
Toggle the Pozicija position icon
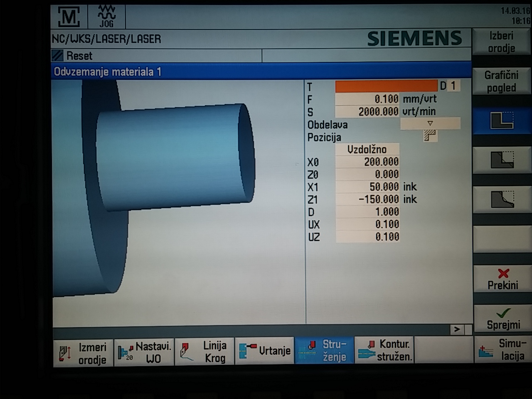click(x=430, y=136)
